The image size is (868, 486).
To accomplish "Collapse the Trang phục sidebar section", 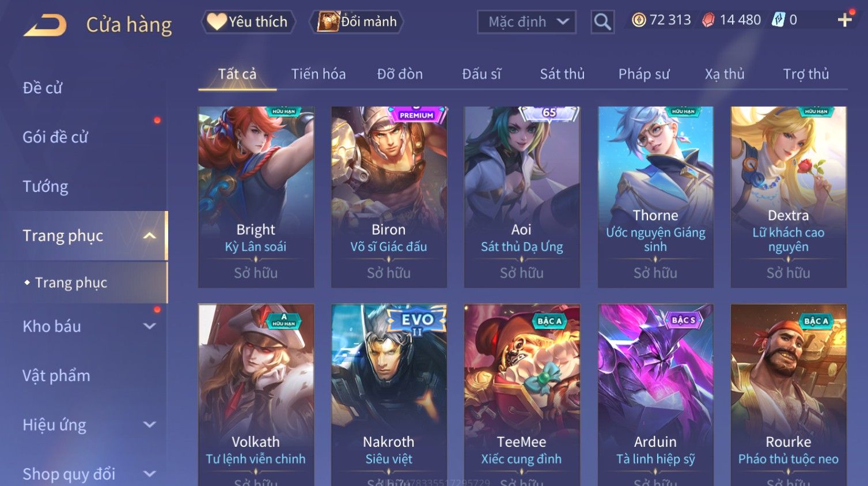I will (150, 236).
